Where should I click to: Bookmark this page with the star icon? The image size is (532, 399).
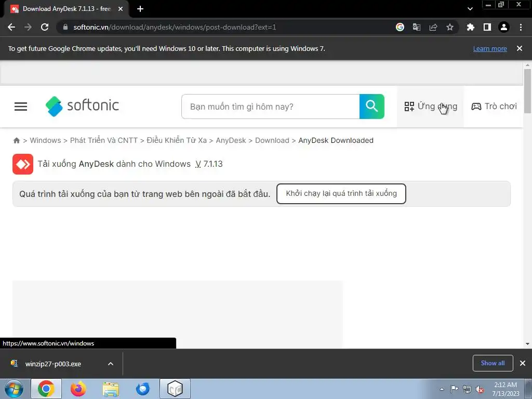coord(450,27)
